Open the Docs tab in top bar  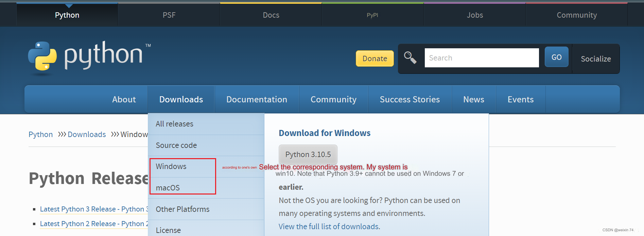271,15
